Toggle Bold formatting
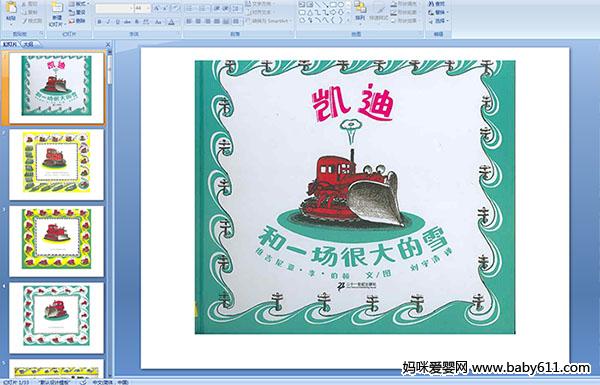The height and width of the screenshot is (385, 600). pos(99,22)
